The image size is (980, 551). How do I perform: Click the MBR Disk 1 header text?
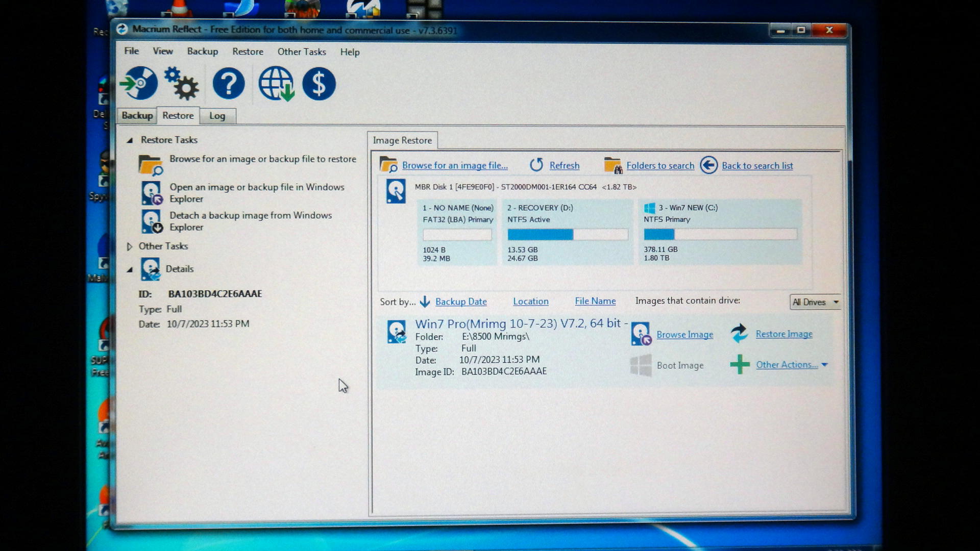click(x=525, y=187)
